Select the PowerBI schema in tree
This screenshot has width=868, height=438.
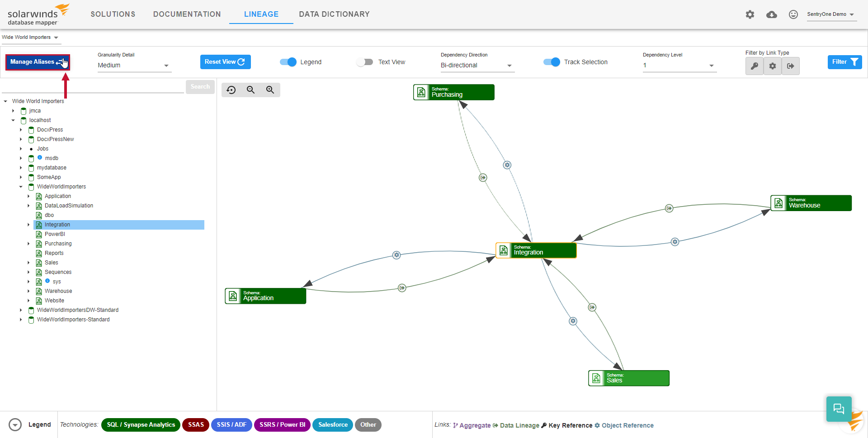click(55, 234)
